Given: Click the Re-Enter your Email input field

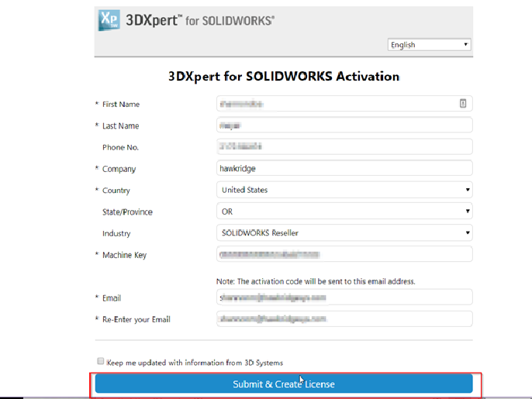Looking at the screenshot, I should pyautogui.click(x=344, y=319).
